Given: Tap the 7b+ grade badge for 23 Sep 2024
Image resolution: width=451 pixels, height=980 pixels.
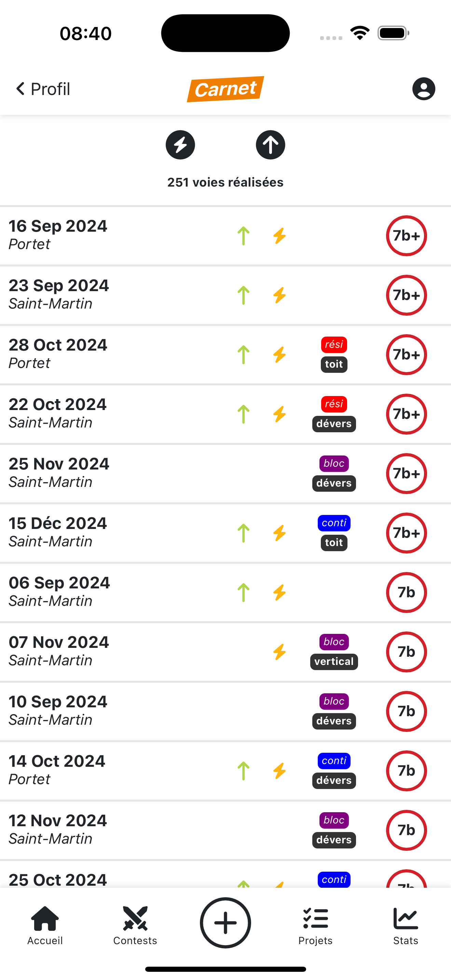Looking at the screenshot, I should [406, 295].
